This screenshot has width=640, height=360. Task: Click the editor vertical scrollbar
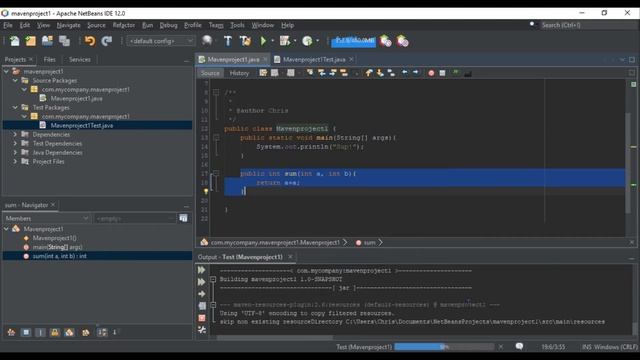pos(628,162)
